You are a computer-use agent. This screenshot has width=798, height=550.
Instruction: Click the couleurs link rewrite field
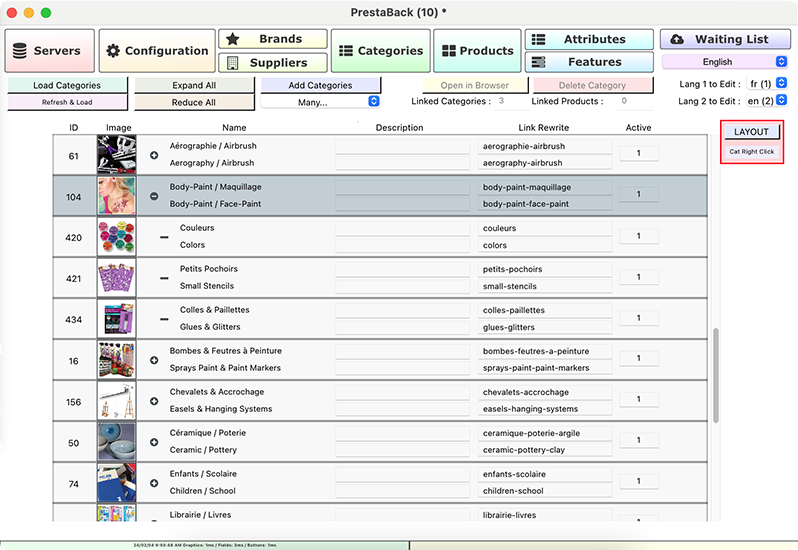point(545,228)
